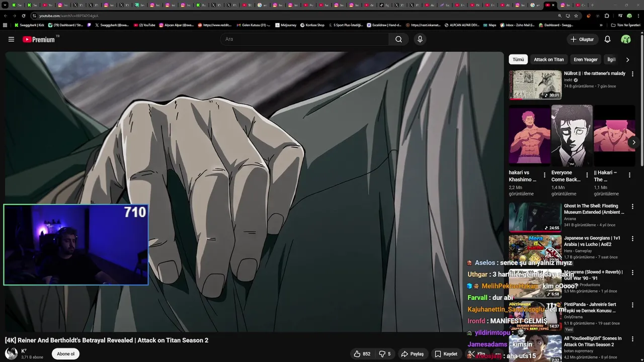The width and height of the screenshot is (644, 362).
Task: Open Swaggybark | Kick bookmark
Action: point(29,25)
